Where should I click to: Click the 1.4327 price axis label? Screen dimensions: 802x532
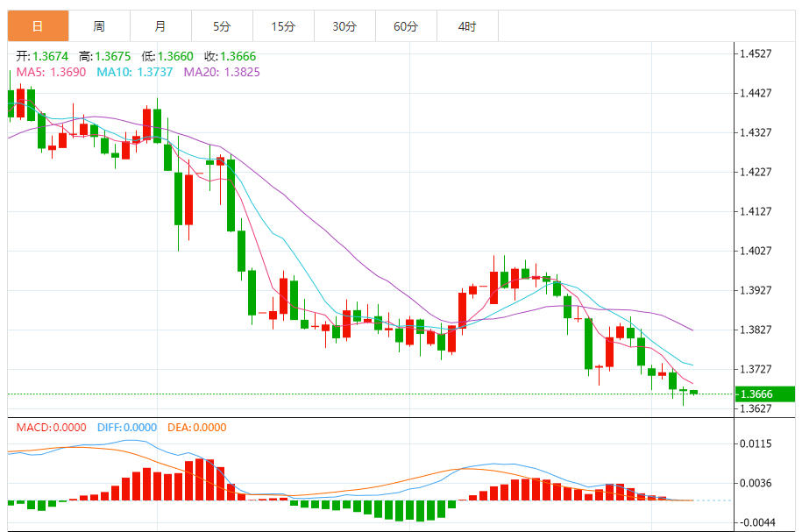756,132
